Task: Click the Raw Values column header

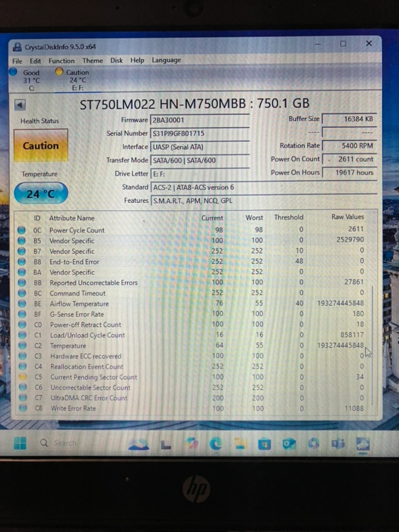Action: click(x=348, y=217)
